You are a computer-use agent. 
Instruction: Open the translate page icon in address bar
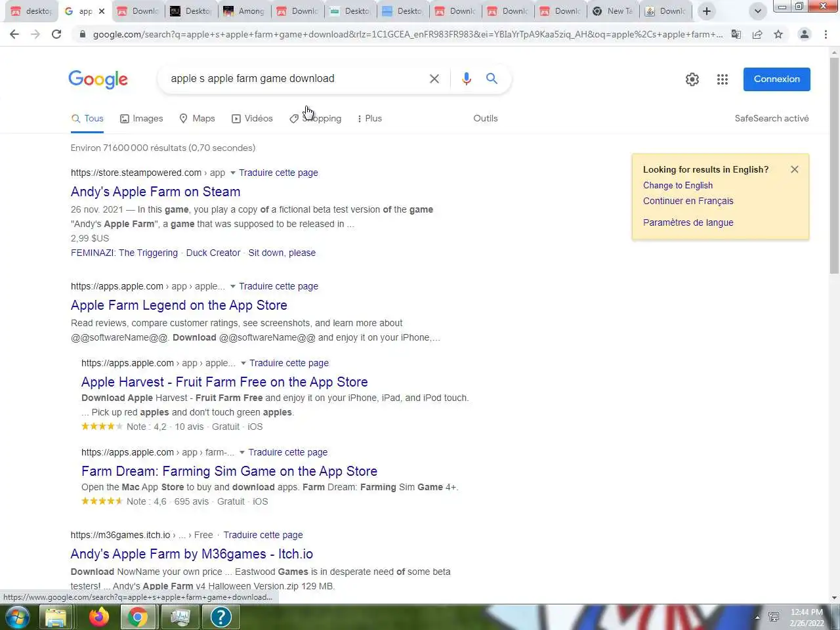[x=736, y=34]
